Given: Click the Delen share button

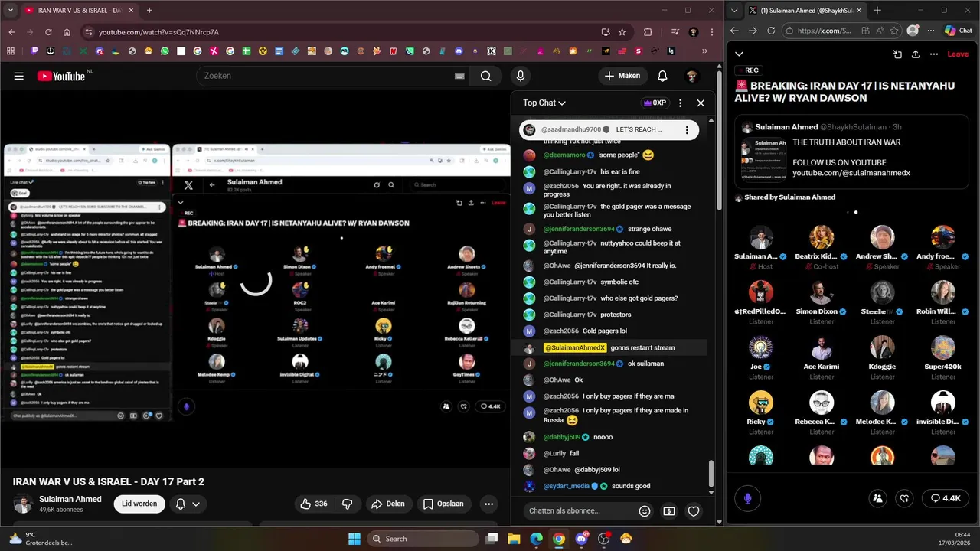Looking at the screenshot, I should (x=388, y=504).
